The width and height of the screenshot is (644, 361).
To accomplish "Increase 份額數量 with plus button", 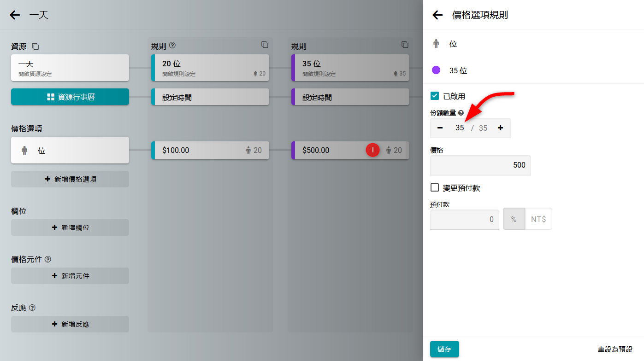I will click(x=500, y=128).
